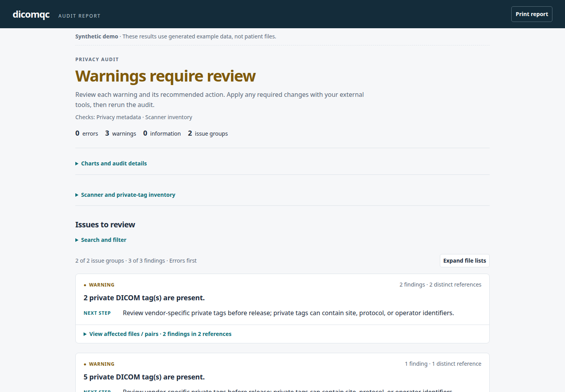This screenshot has width=565, height=392.
Task: Click the 'Checks: Privacy metadata · Scanner inventory' line
Action: pyautogui.click(x=134, y=117)
